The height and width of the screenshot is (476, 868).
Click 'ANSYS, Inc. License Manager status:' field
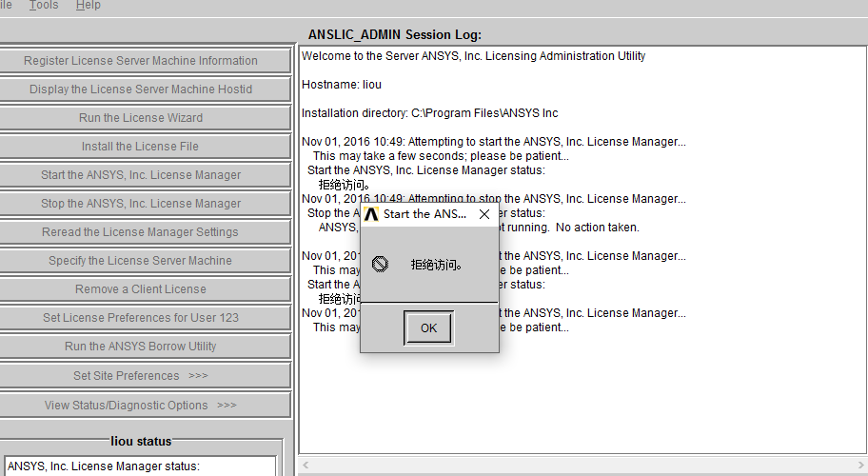click(141, 466)
